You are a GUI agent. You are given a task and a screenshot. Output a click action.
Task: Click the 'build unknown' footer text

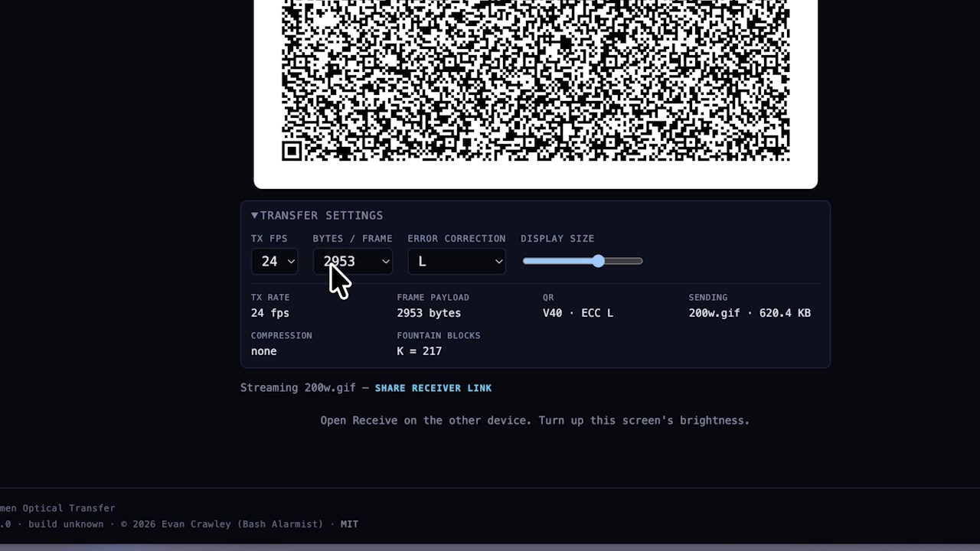click(66, 524)
